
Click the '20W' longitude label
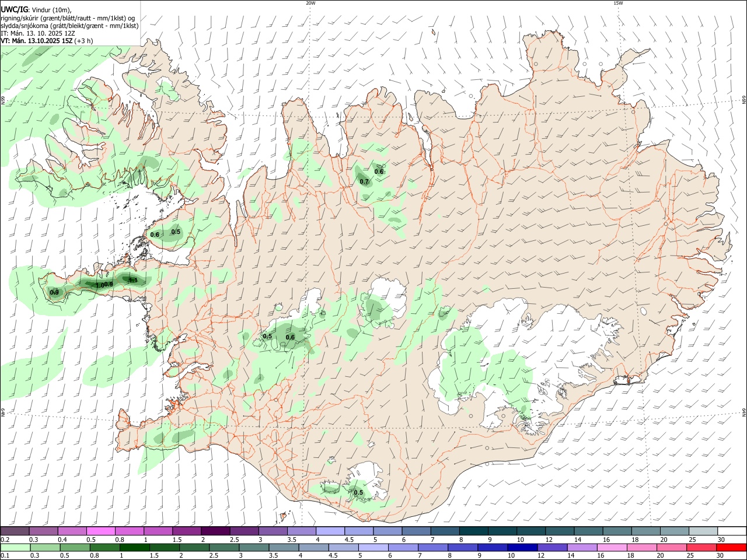pyautogui.click(x=310, y=3)
